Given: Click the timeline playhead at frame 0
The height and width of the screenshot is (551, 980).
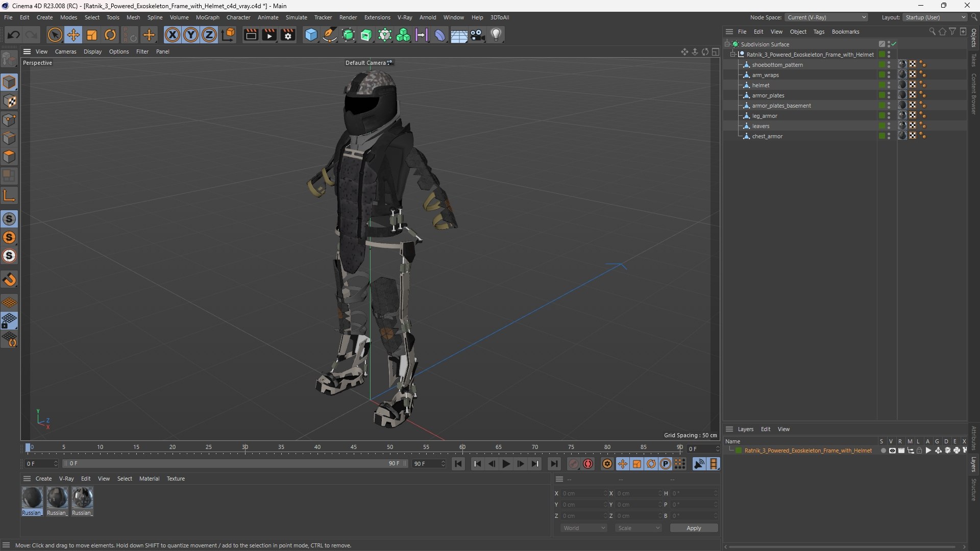Looking at the screenshot, I should (x=28, y=447).
